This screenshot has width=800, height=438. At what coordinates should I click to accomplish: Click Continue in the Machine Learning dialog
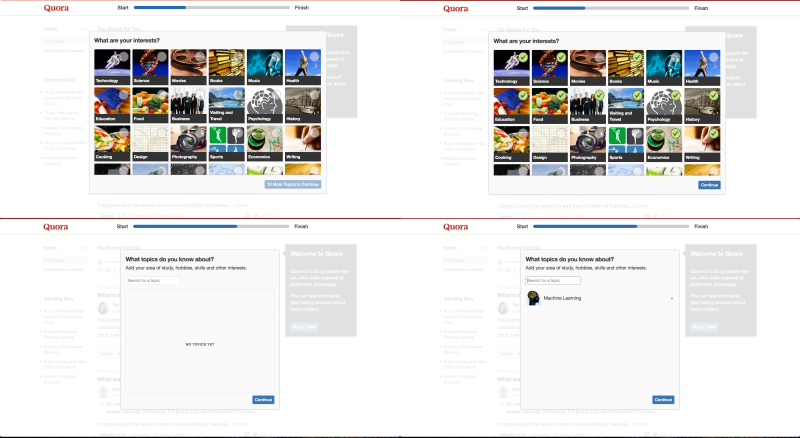pos(663,400)
